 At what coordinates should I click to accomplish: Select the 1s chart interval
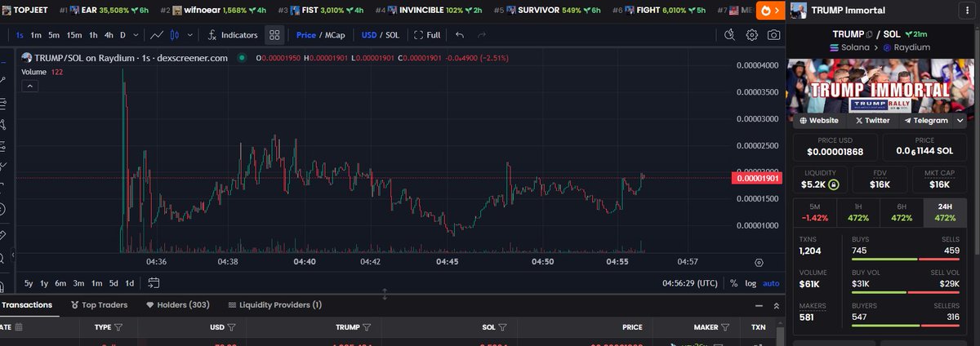coord(19,35)
